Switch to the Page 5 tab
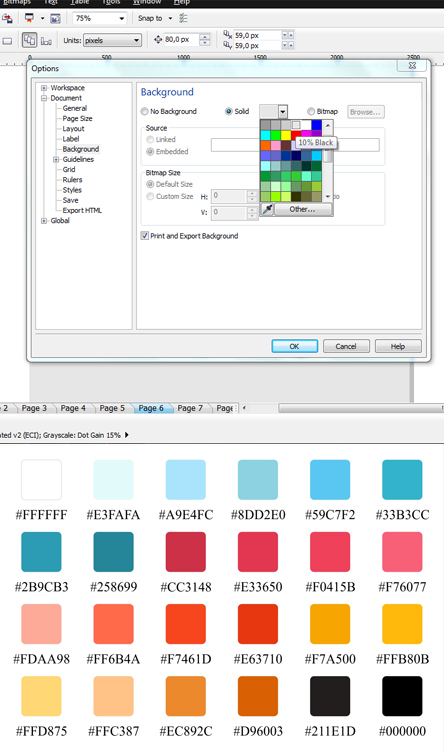Screen dimensions: 444x752 pos(112,408)
